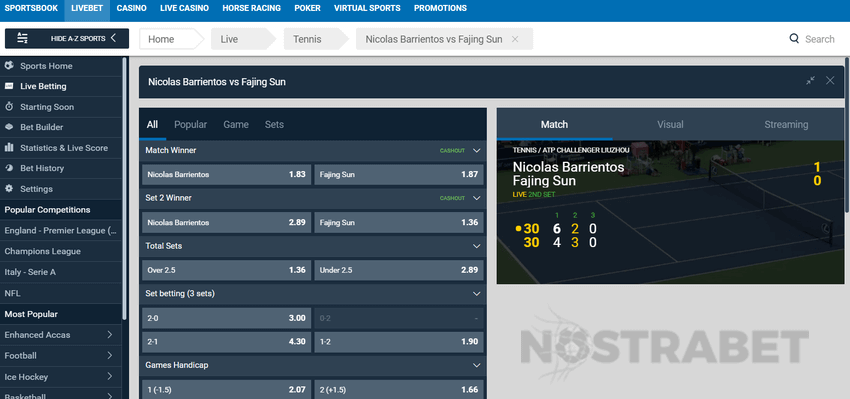Bet Nicolas Barrientos Set 2 winner 2.89

tap(227, 222)
